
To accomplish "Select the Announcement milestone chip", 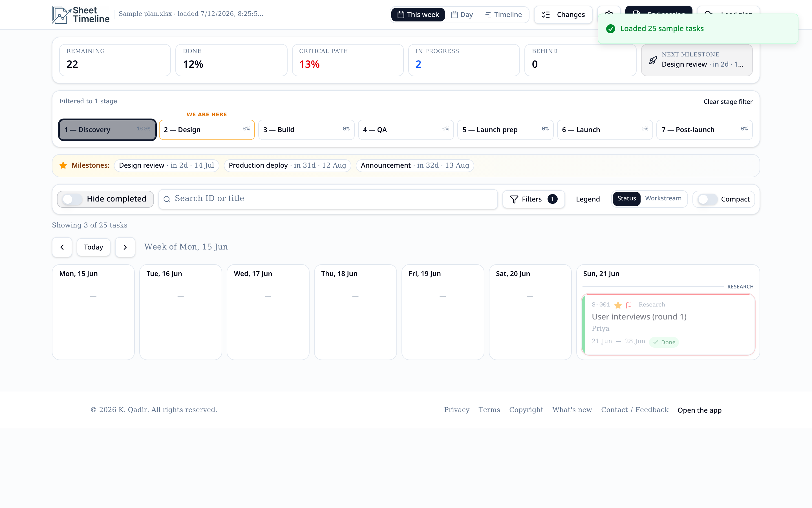I will pos(415,165).
